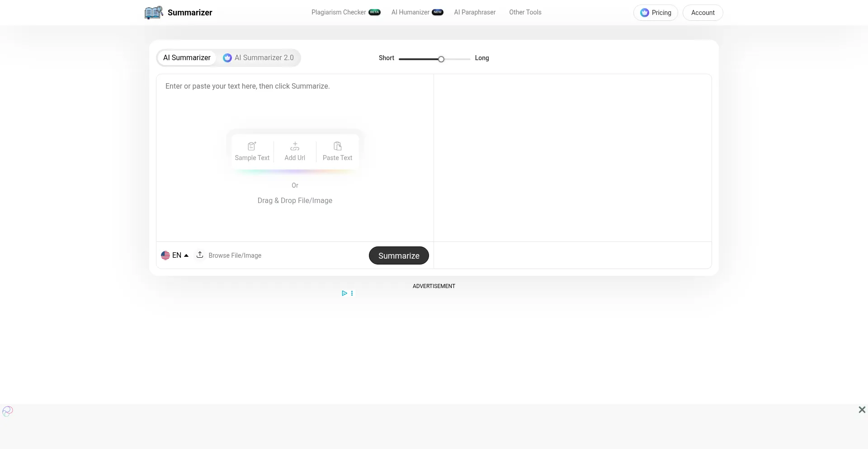Click the Paste Text clipboard icon
Screen dimensions: 868x449
pyautogui.click(x=337, y=146)
